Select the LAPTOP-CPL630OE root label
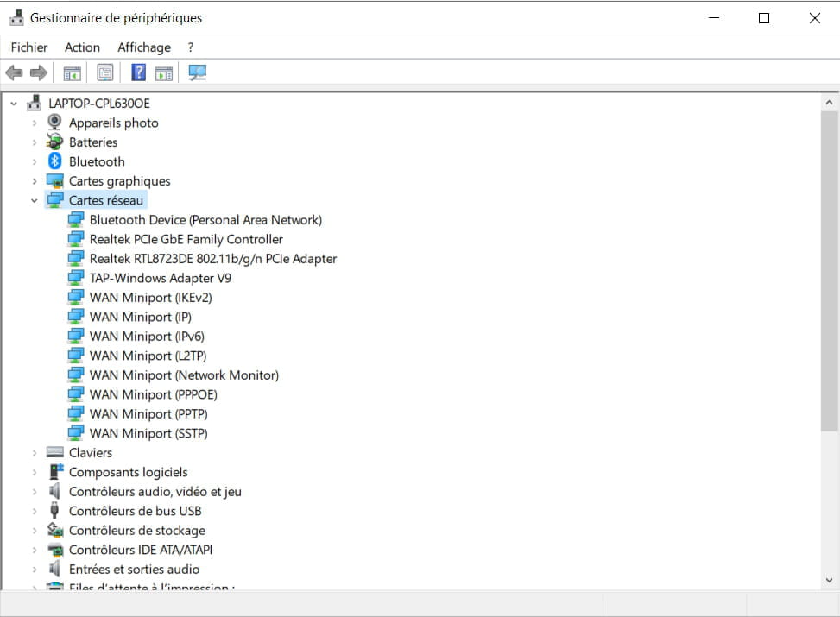Viewport: 840px width, 617px height. [99, 103]
